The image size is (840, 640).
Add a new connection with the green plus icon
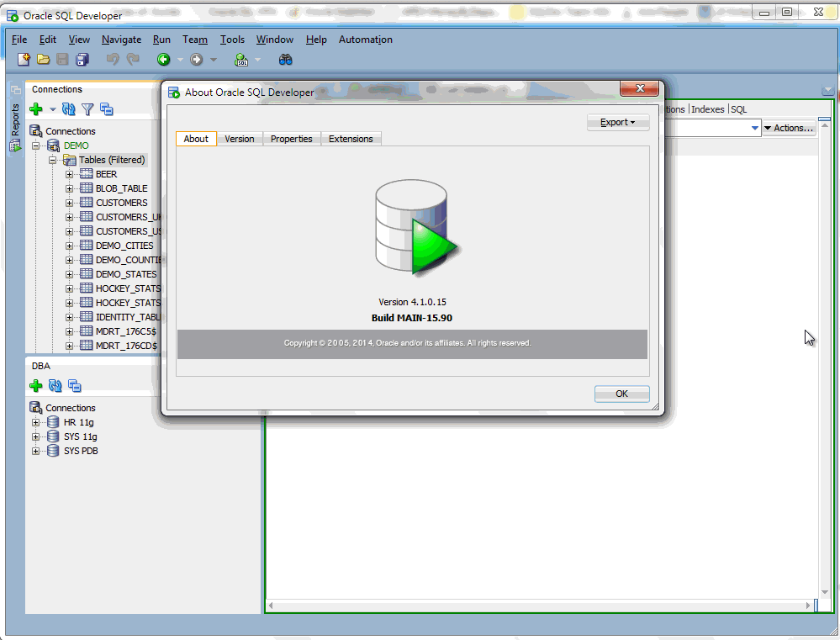tap(37, 108)
